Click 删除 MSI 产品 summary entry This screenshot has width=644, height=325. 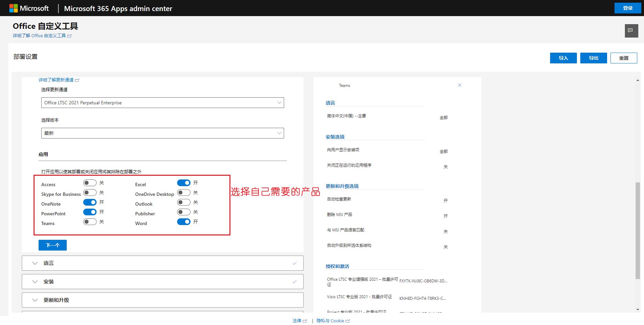click(x=339, y=215)
